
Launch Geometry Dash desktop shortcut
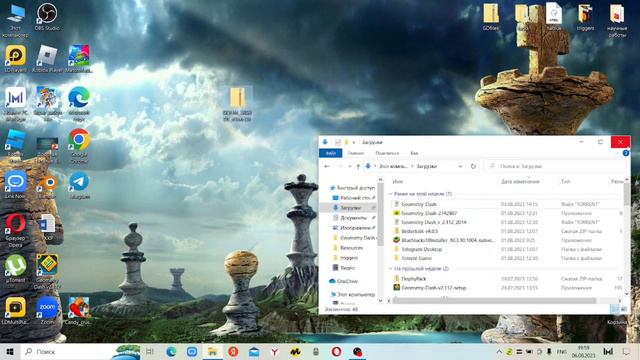(47, 271)
